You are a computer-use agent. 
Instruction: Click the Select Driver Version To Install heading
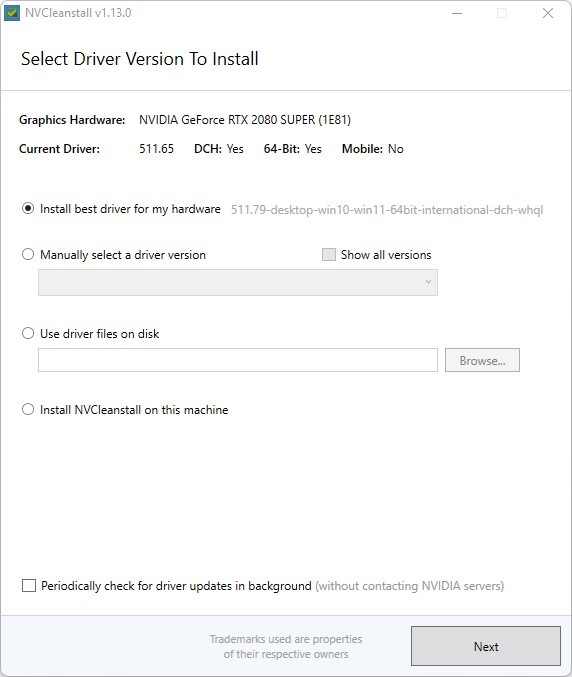tap(140, 59)
